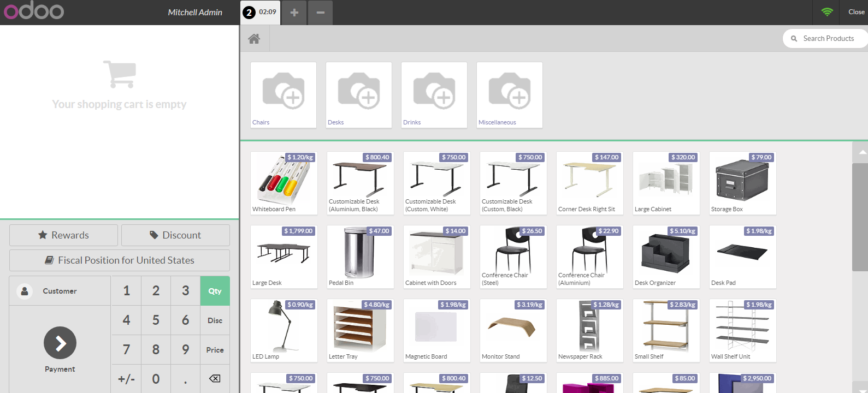Viewport: 868px width, 393px height.
Task: Remove current order with minus icon
Action: click(x=321, y=13)
